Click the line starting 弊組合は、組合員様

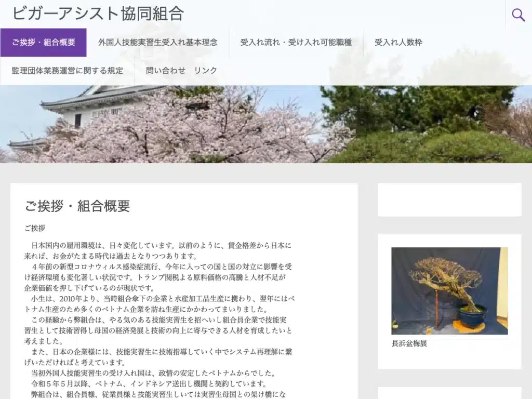coord(159,394)
